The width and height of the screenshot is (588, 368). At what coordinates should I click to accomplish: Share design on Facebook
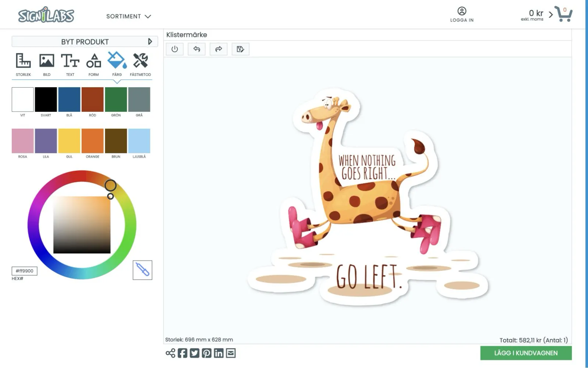[182, 353]
